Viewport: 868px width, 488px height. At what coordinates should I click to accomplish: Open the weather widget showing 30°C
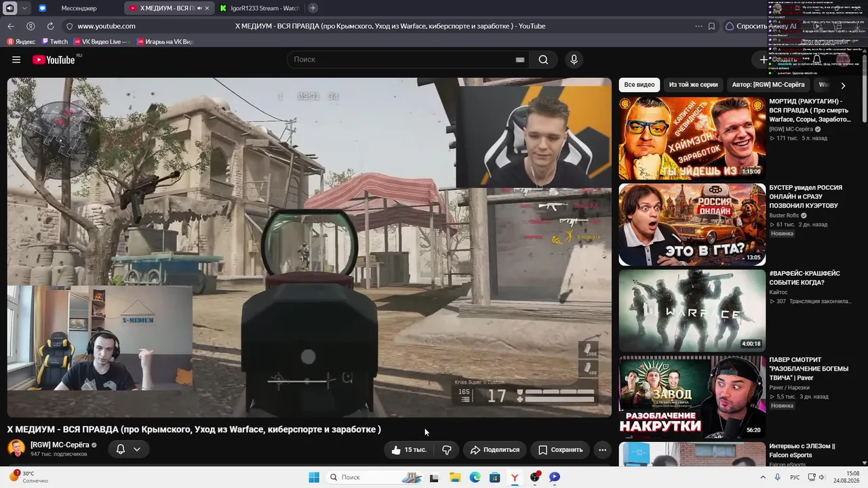pos(29,477)
